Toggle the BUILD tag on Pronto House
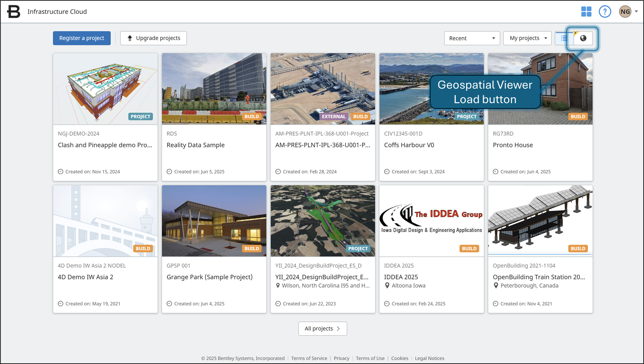Image resolution: width=644 pixels, height=364 pixels. (578, 116)
